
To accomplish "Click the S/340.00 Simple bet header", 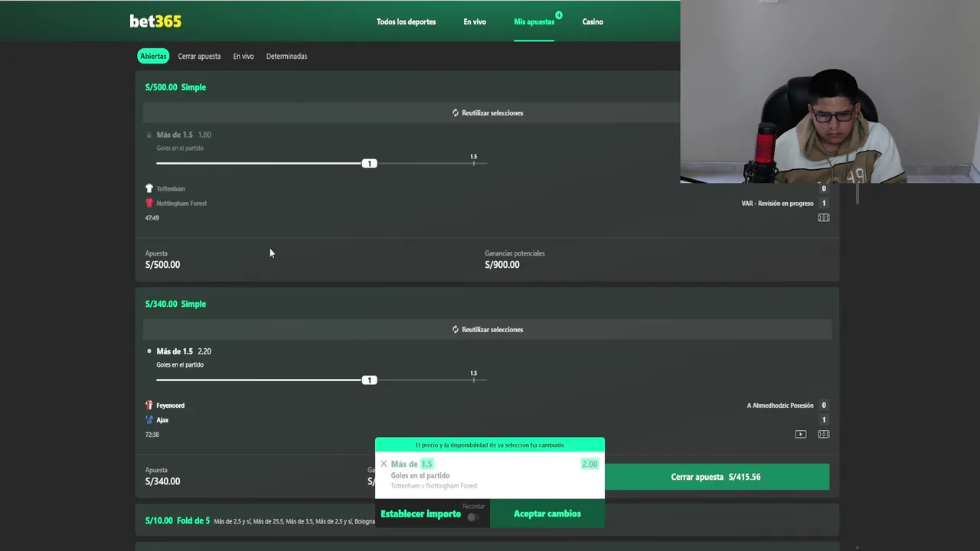I will click(x=175, y=304).
